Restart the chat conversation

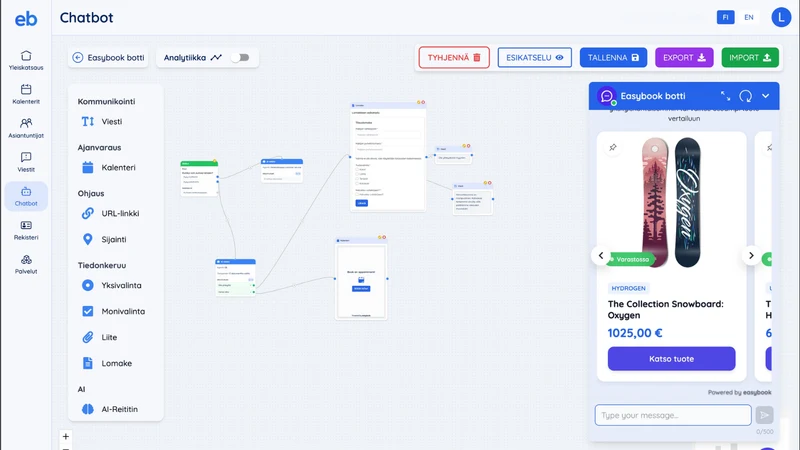pos(745,96)
